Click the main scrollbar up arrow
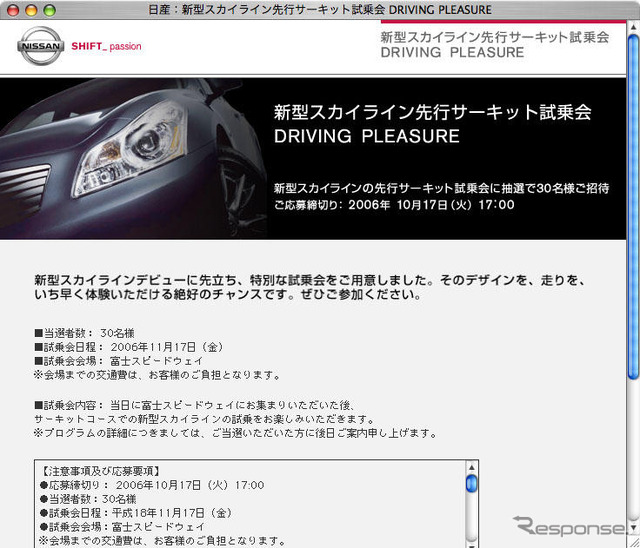 coord(633,27)
